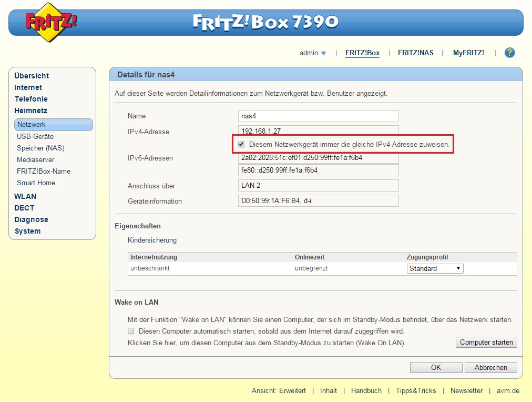Image resolution: width=532 pixels, height=402 pixels.
Task: Open the USB-Geräte submenu entry
Action: (x=35, y=136)
